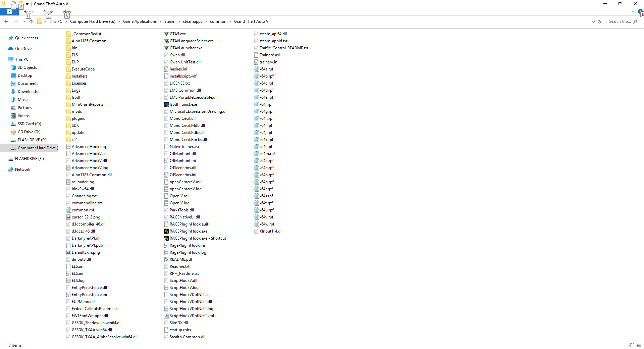Select the commandline.txt file
644x349 pixels.
84,203
